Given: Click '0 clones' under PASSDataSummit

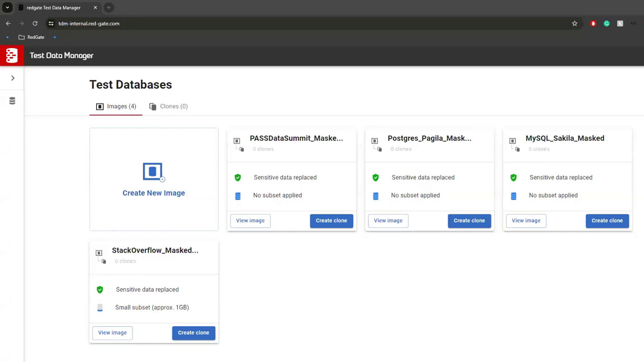Looking at the screenshot, I should [x=263, y=149].
